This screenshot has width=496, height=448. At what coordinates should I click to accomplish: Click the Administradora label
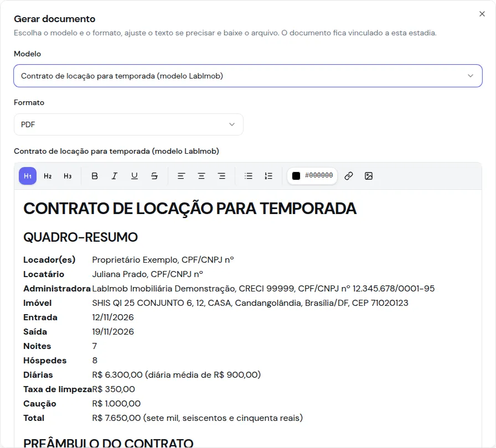point(57,289)
